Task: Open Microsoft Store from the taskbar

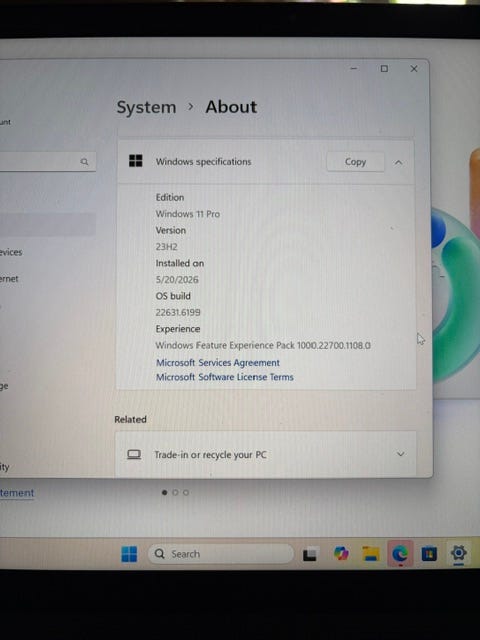Action: pyautogui.click(x=429, y=554)
